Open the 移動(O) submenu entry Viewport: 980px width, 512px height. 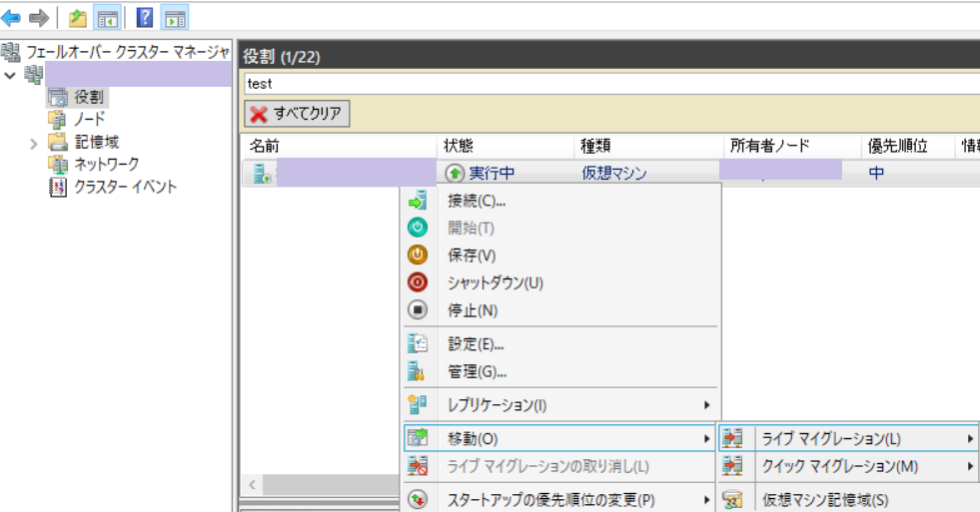pos(560,439)
